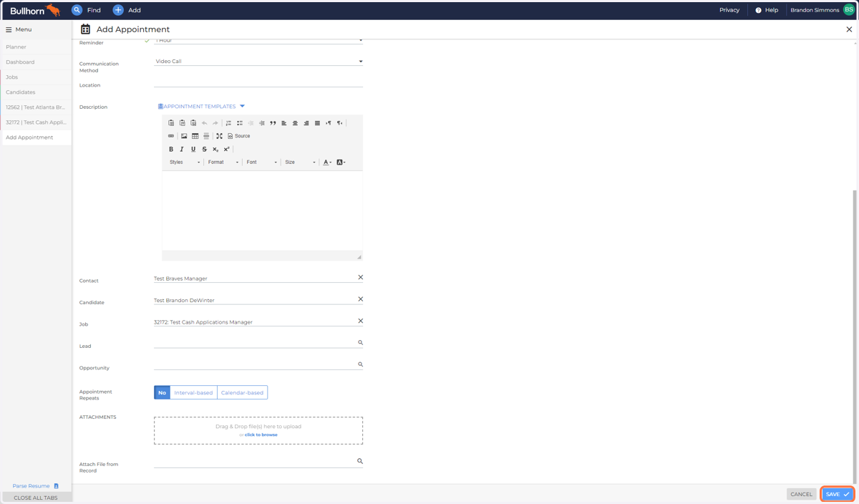Align description text right
This screenshot has height=504, width=859.
pos(306,123)
